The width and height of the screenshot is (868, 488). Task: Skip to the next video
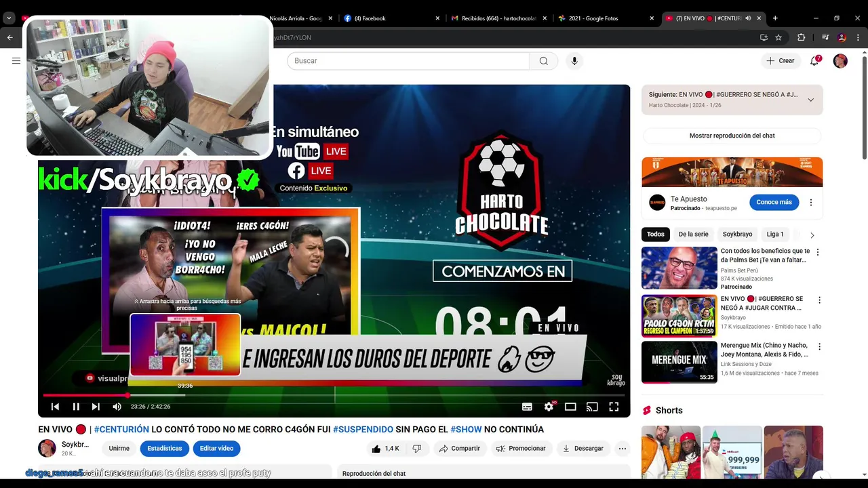tap(96, 407)
